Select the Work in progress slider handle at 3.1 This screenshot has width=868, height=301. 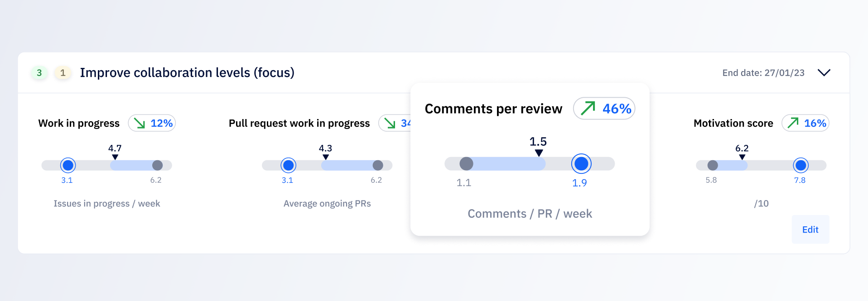pyautogui.click(x=68, y=165)
